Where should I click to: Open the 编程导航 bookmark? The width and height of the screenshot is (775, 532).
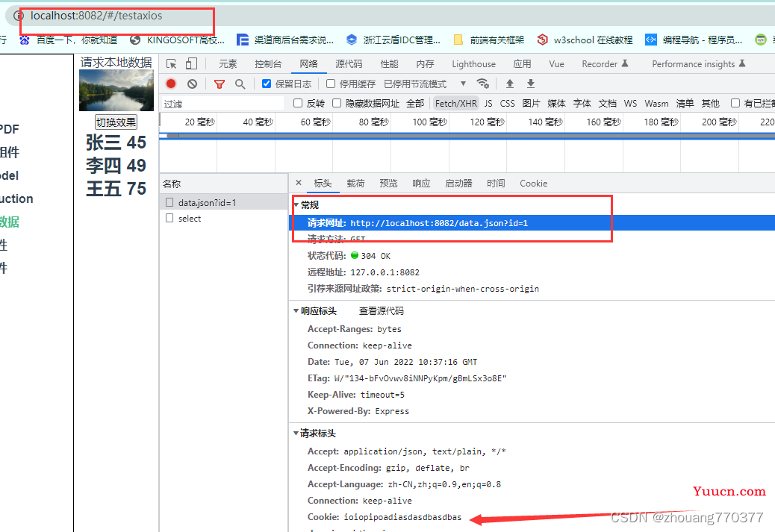pyautogui.click(x=694, y=40)
